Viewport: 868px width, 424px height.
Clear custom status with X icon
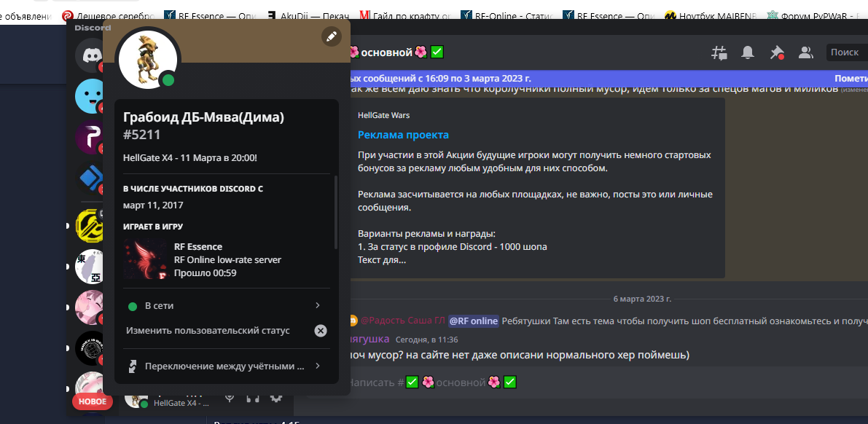[x=321, y=331]
